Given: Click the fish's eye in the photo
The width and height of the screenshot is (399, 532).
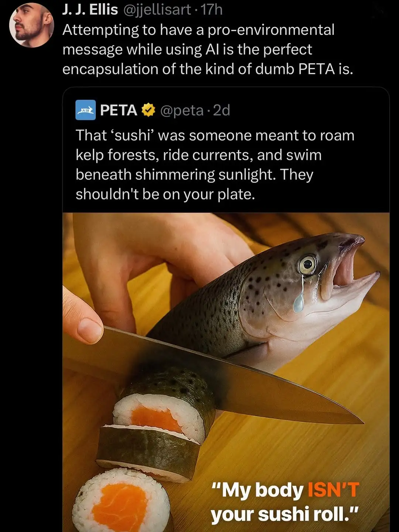Looking at the screenshot, I should [x=307, y=265].
